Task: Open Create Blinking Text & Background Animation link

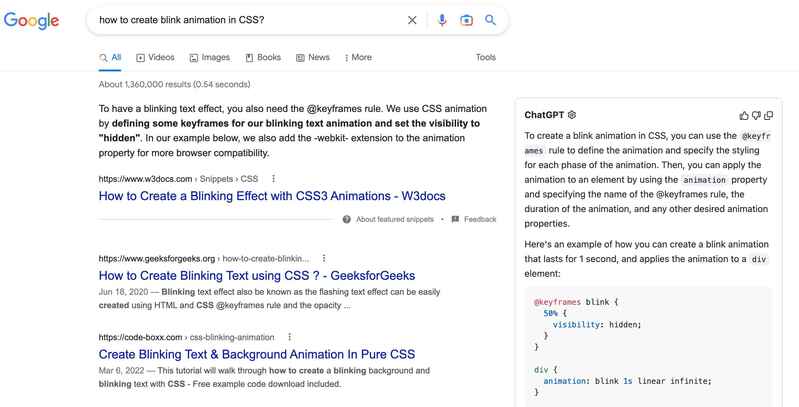Action: (x=257, y=355)
